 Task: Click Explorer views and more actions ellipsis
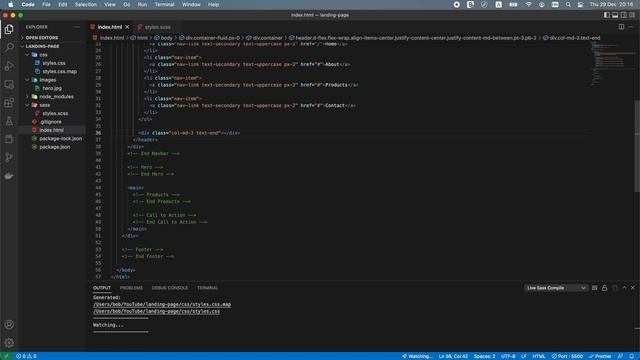click(77, 27)
